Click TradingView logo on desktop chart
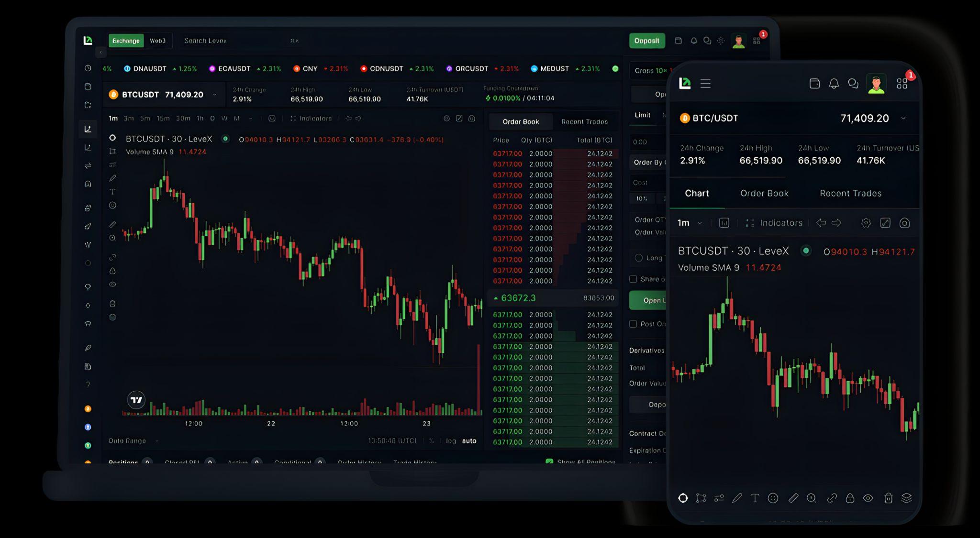Viewport: 980px width, 538px height. pos(136,400)
